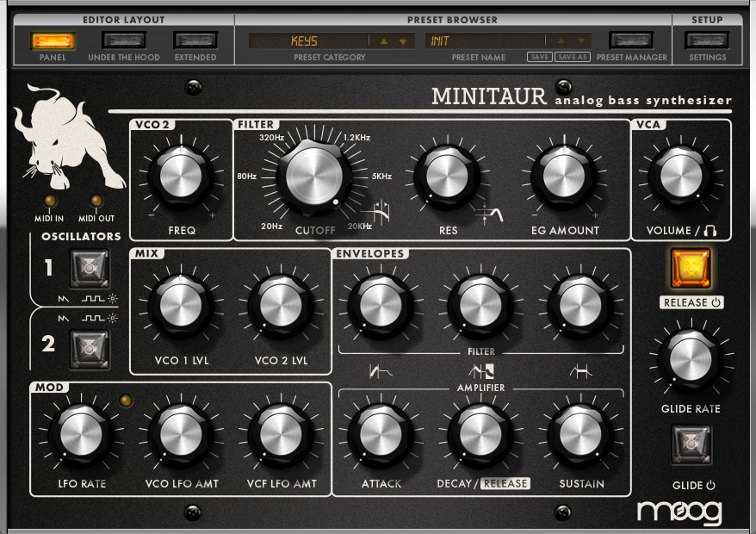Click the attack envelope shape icon

[381, 371]
